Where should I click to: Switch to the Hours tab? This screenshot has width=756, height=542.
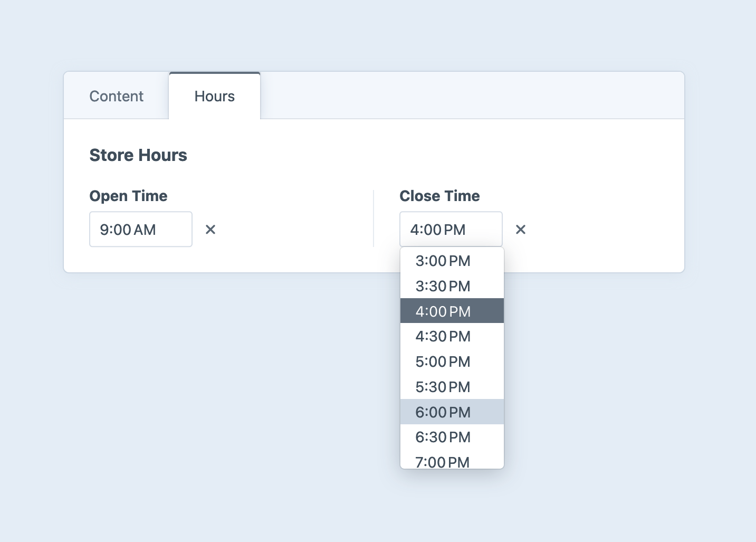click(214, 96)
